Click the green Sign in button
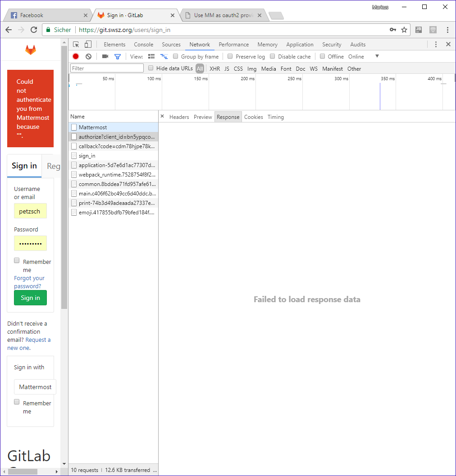456x476 pixels. [30, 298]
